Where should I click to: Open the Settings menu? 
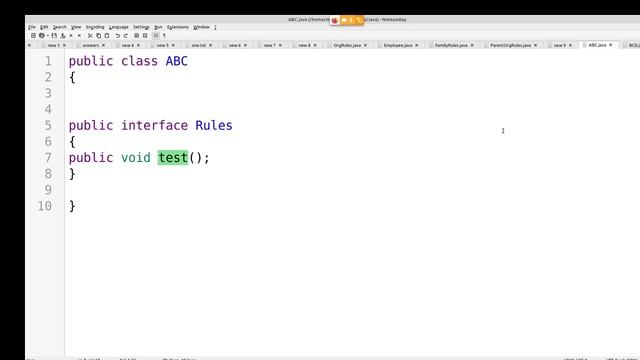click(141, 27)
